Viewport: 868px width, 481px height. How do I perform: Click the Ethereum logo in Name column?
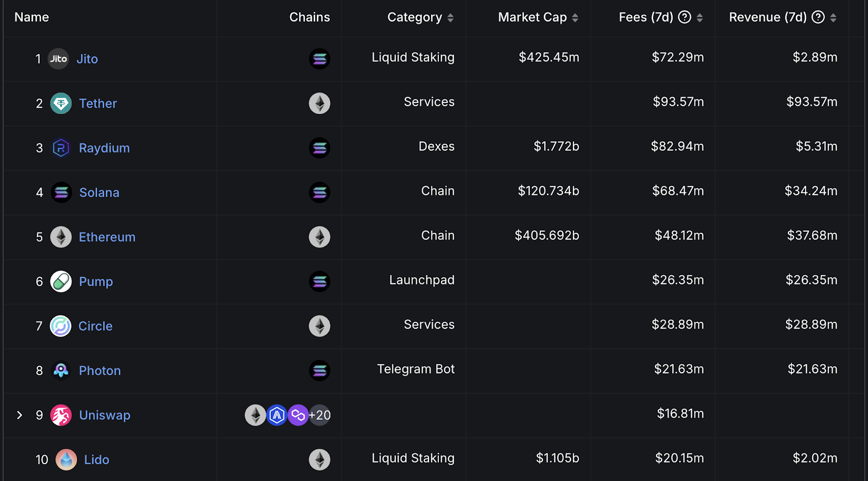coord(61,237)
